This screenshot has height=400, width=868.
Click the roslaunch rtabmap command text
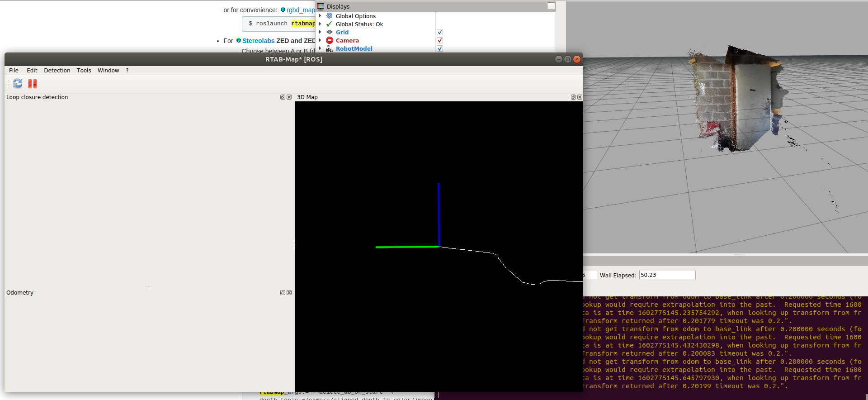click(x=282, y=24)
